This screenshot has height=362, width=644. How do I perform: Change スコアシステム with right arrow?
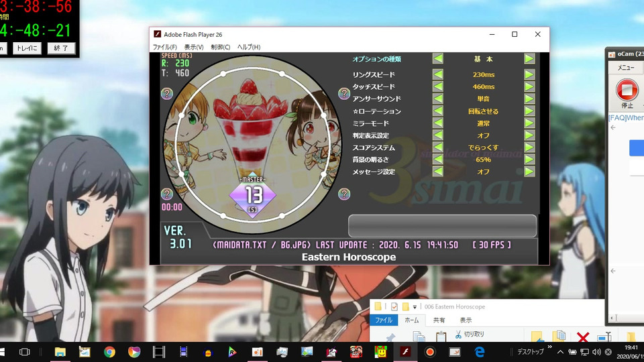click(529, 147)
